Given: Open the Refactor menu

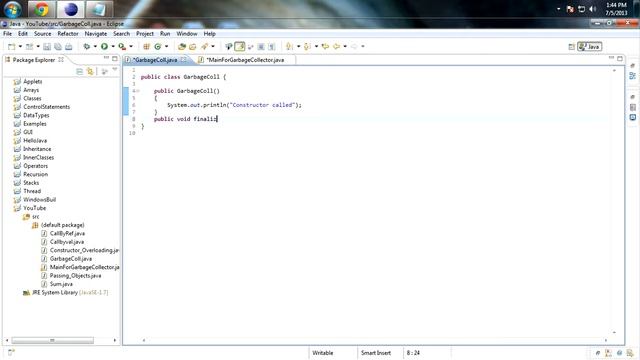Looking at the screenshot, I should click(68, 34).
